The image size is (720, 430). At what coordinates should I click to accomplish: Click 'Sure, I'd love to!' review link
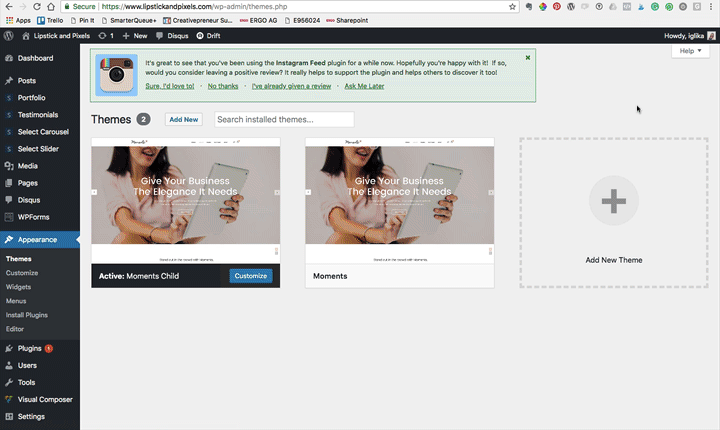click(x=170, y=86)
